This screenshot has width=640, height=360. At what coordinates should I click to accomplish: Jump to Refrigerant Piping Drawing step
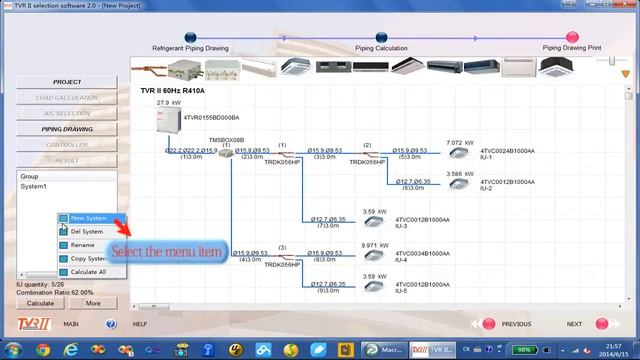pos(190,38)
